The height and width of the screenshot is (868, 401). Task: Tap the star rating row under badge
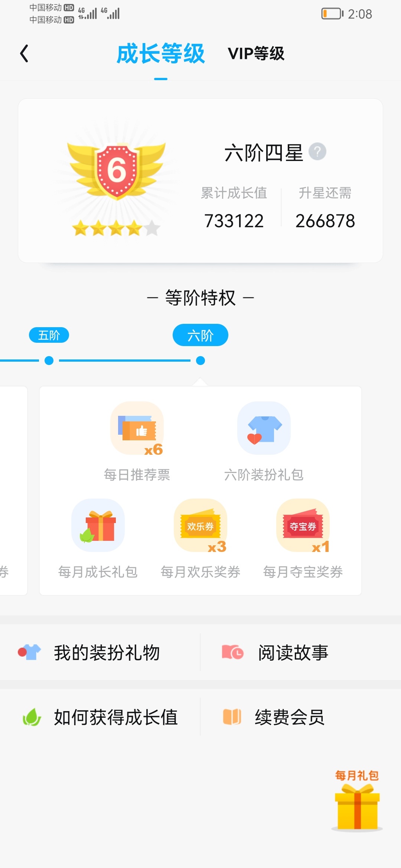[x=116, y=228]
